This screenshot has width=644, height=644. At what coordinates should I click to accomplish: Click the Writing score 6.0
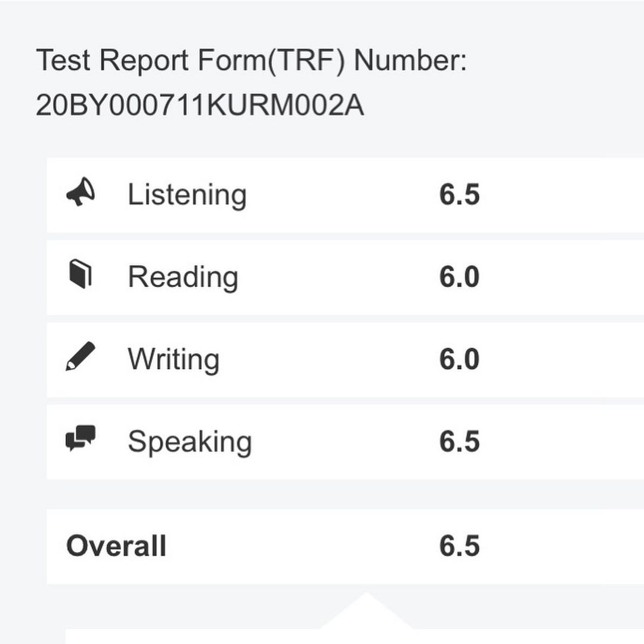(x=459, y=359)
